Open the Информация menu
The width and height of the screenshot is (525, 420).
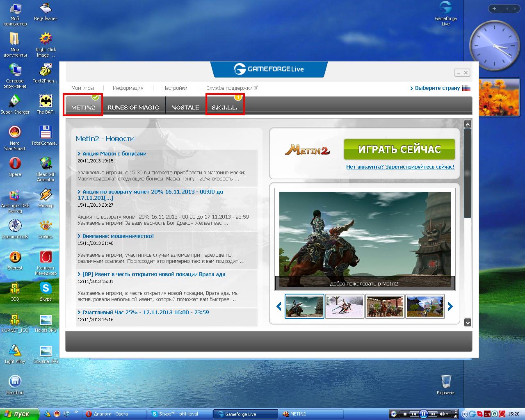(128, 88)
